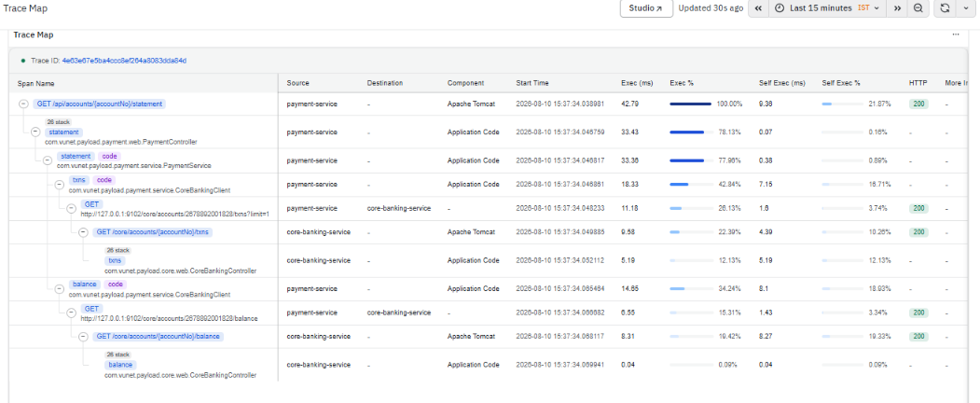Viewport: 980px width, 403px height.
Task: Refresh the dashboard
Action: (x=945, y=8)
